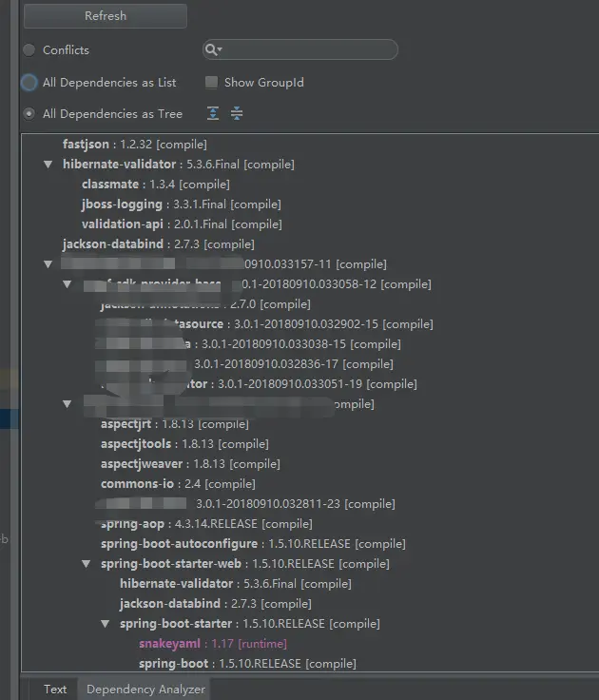Collapse the blurred node ending 033058-12
Screen dimensions: 599x700
(67, 284)
